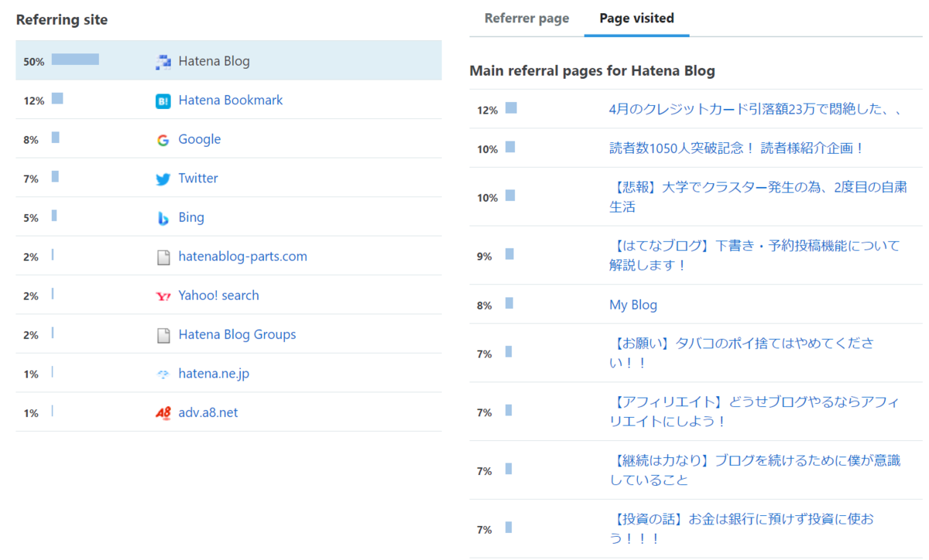Click the 7% bar beside Twitter

55,176
